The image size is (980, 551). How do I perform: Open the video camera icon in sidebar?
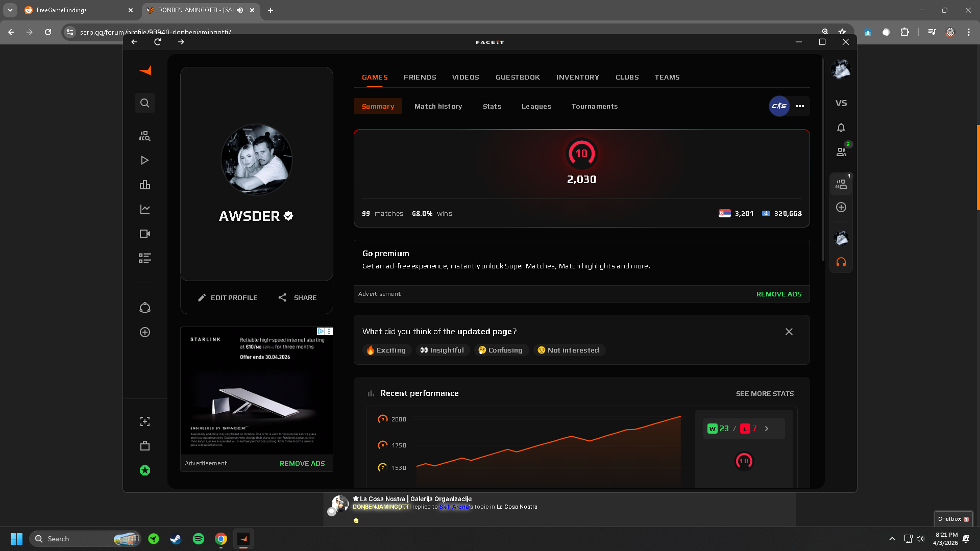(145, 234)
